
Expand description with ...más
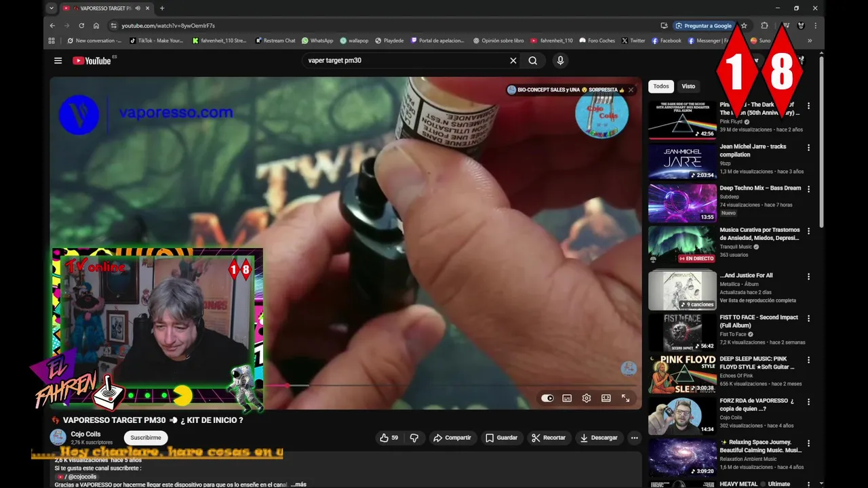click(x=298, y=485)
